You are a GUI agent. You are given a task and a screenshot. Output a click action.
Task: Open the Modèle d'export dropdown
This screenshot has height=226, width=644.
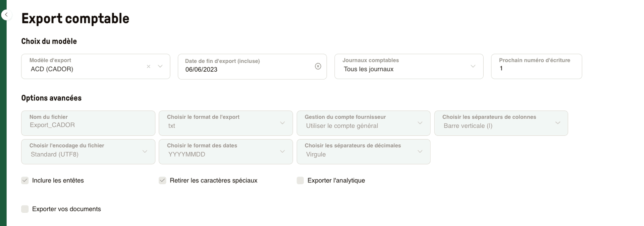pos(160,66)
